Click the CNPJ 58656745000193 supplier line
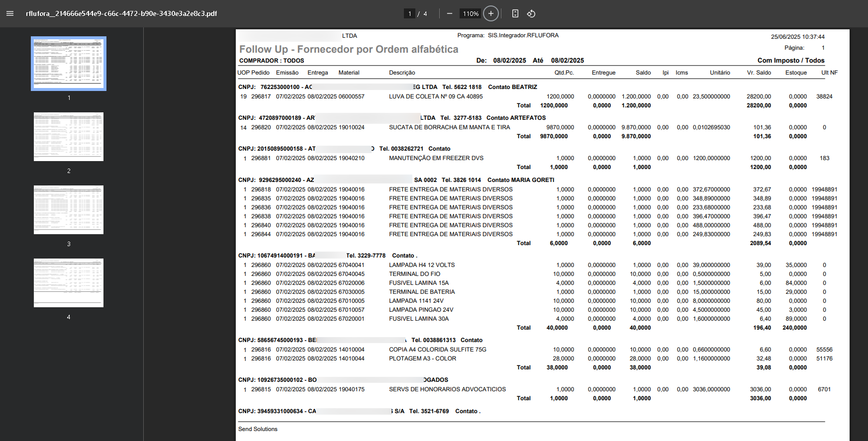 click(360, 340)
